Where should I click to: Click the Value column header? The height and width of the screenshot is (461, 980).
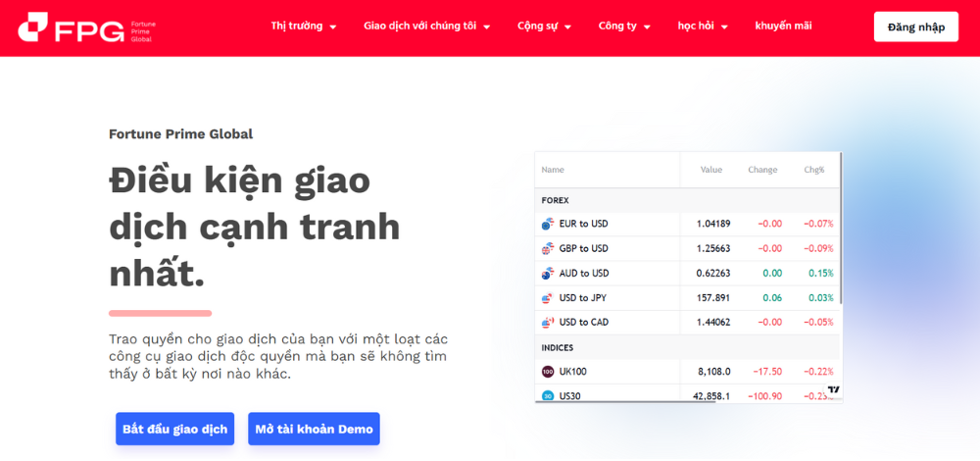710,170
